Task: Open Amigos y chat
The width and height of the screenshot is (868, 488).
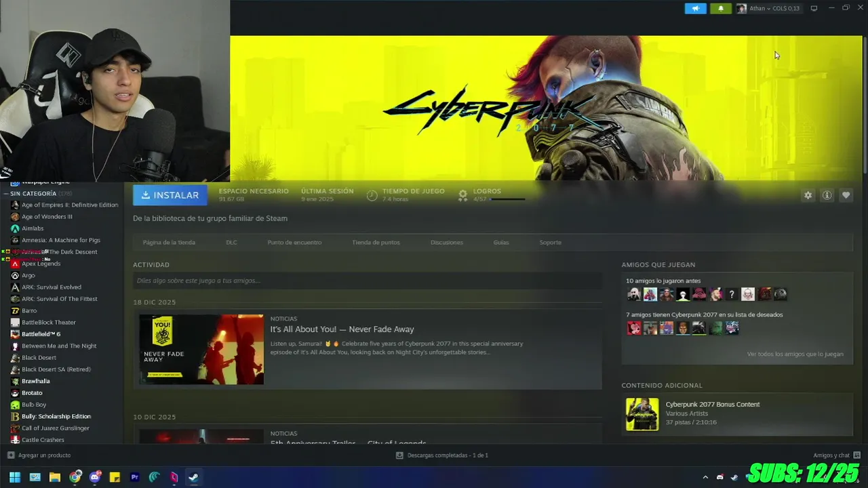Action: click(x=837, y=455)
